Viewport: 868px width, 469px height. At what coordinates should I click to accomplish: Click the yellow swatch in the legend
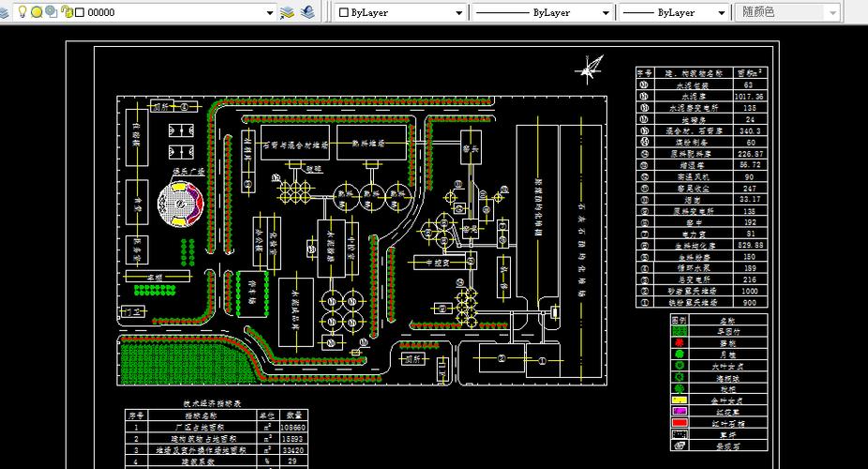coord(680,401)
